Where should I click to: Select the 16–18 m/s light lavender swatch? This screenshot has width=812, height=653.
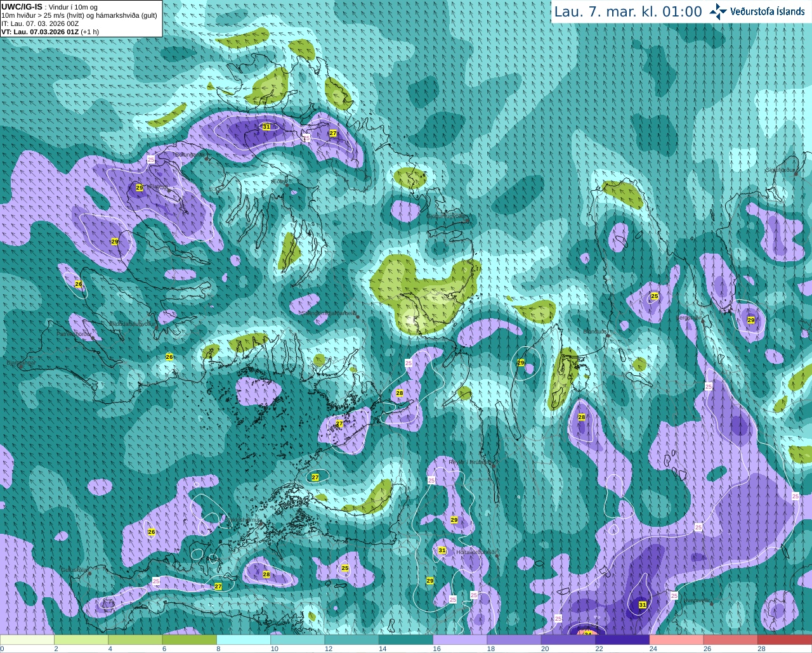tap(460, 640)
